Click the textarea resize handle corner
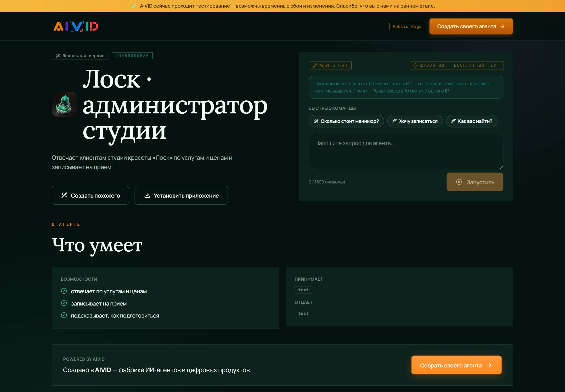Image resolution: width=565 pixels, height=392 pixels. point(501,167)
